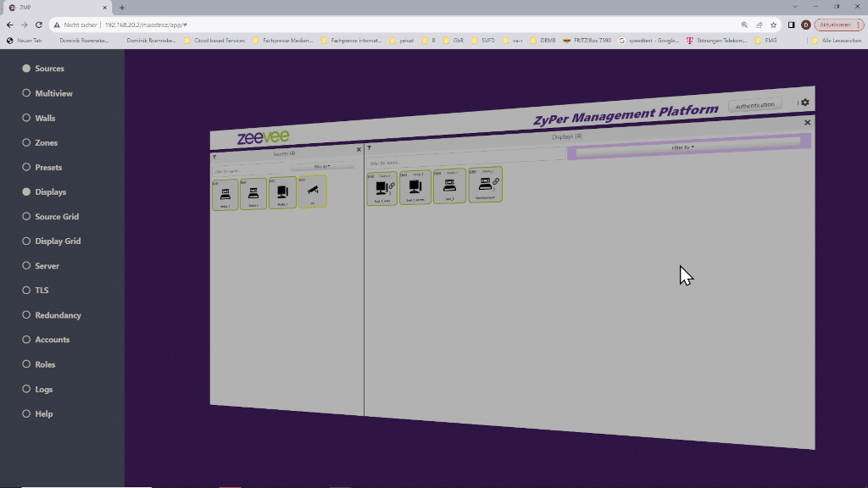Select the Presets sidebar option
Viewport: 868px width, 488px height.
[42, 167]
